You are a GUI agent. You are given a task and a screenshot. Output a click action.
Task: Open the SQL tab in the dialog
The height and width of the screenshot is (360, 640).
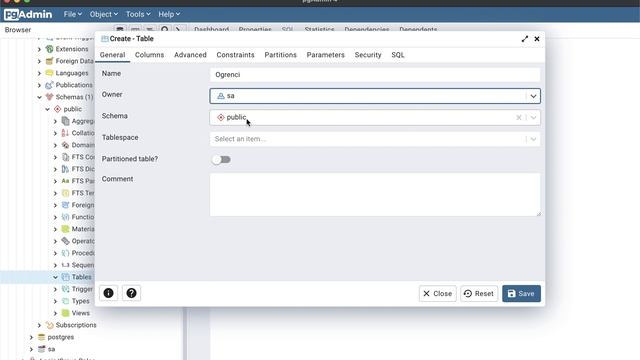point(398,55)
